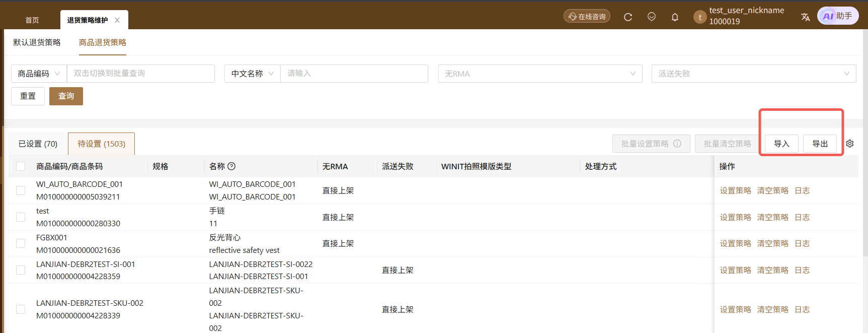Open the heart-shield icon in the header

pyautogui.click(x=652, y=17)
